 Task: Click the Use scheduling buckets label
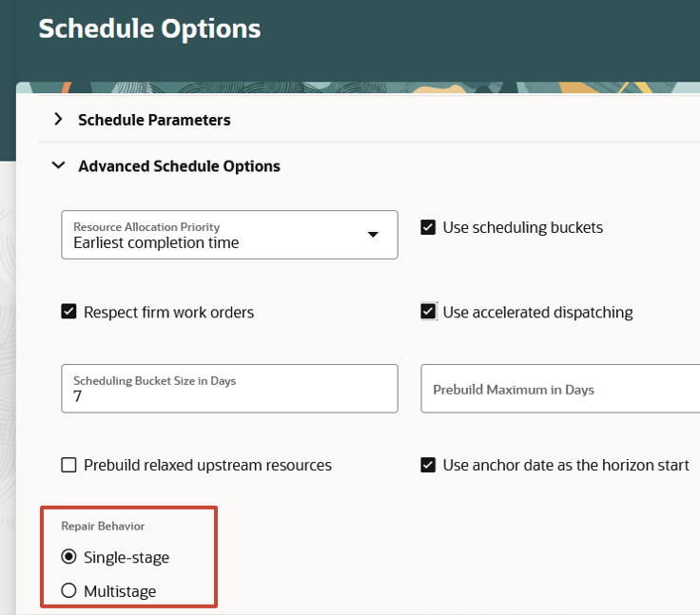523,227
